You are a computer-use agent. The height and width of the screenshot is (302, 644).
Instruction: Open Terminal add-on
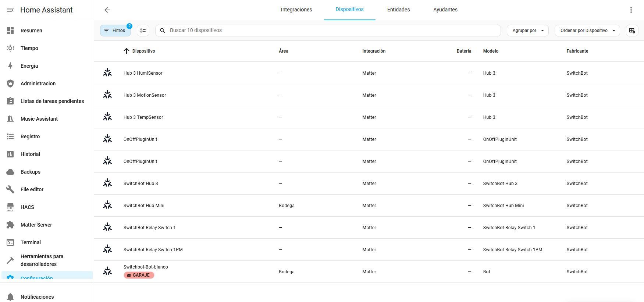tap(47, 242)
